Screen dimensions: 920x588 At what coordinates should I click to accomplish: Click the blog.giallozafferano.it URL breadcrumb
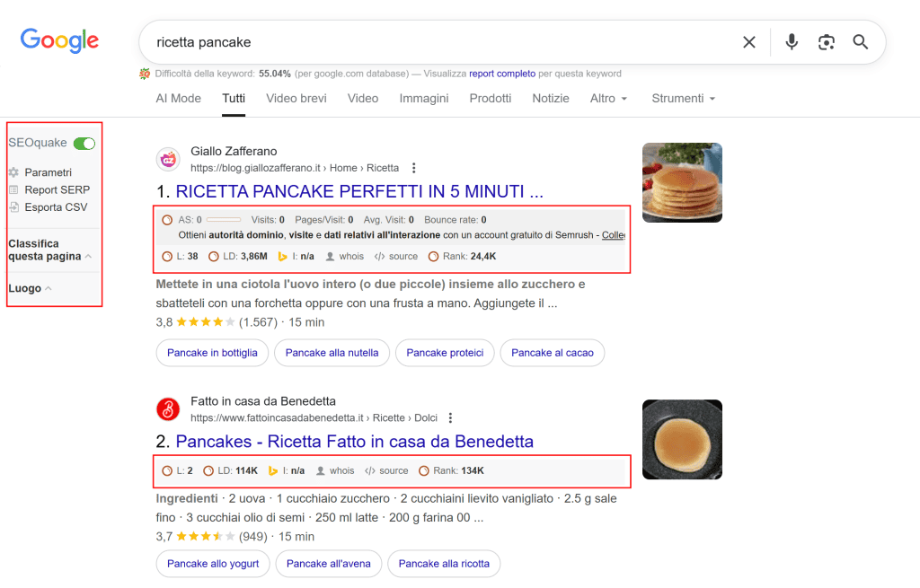click(x=295, y=168)
